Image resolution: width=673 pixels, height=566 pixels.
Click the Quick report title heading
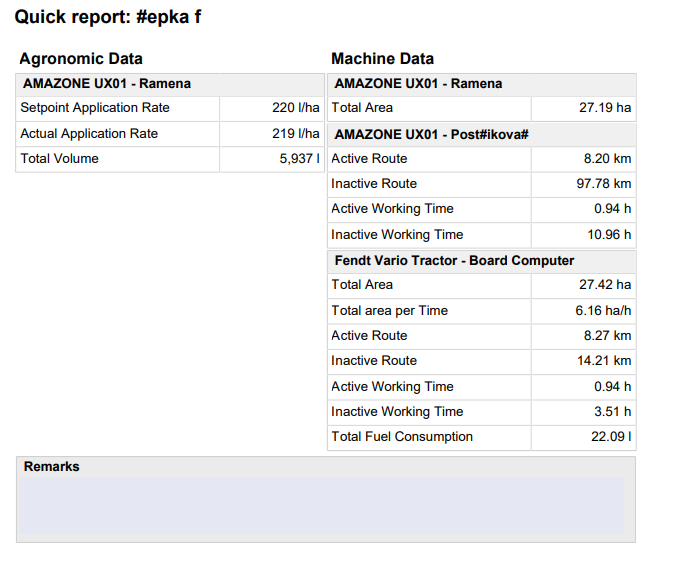click(108, 17)
